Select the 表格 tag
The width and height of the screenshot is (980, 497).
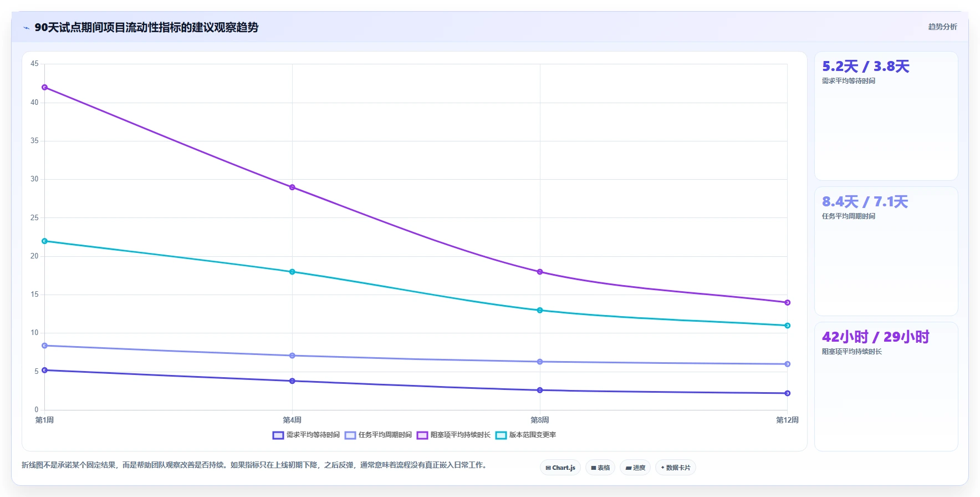600,468
